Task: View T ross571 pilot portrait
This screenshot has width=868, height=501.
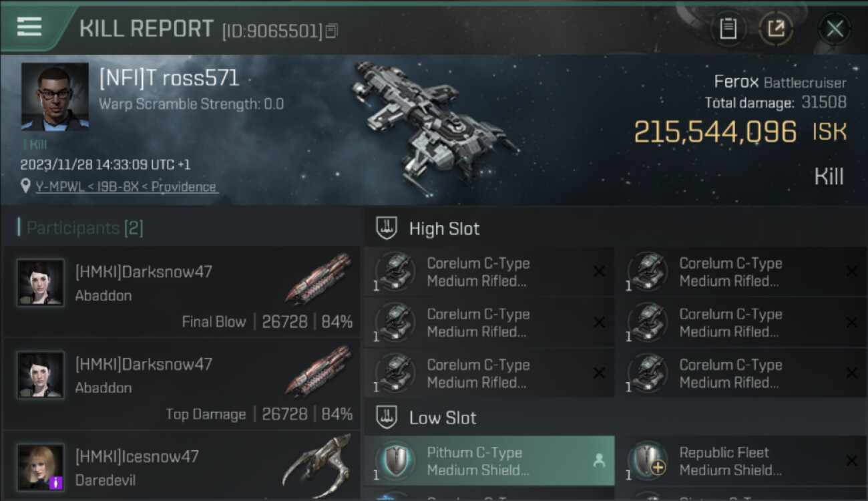Action: 55,97
